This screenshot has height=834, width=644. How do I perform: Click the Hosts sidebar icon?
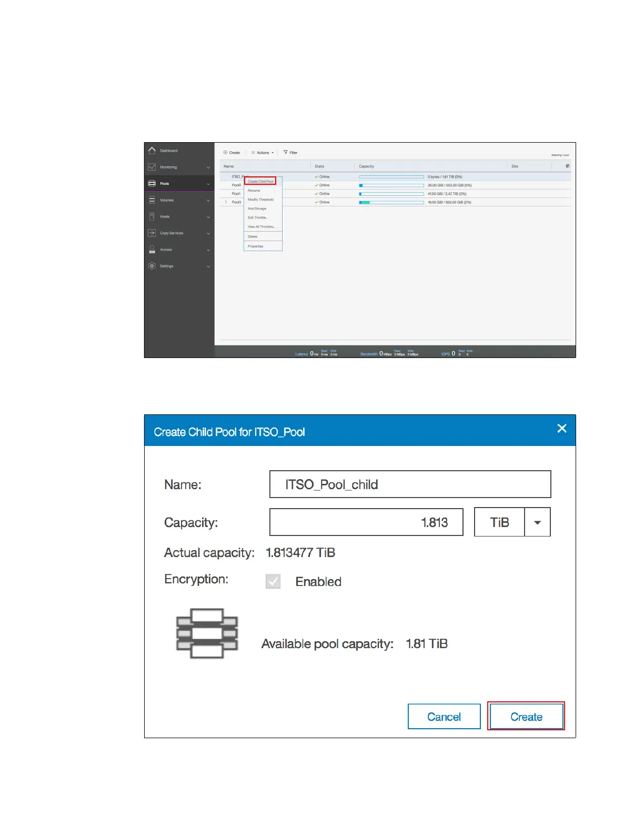coord(152,216)
